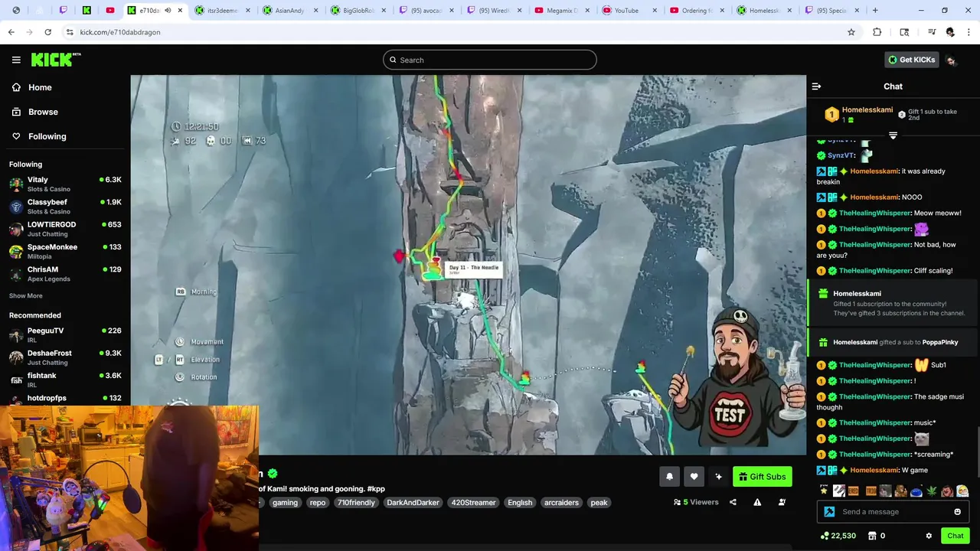Click the 710friendly tag
Viewport: 980px width, 551px height.
pyautogui.click(x=356, y=503)
